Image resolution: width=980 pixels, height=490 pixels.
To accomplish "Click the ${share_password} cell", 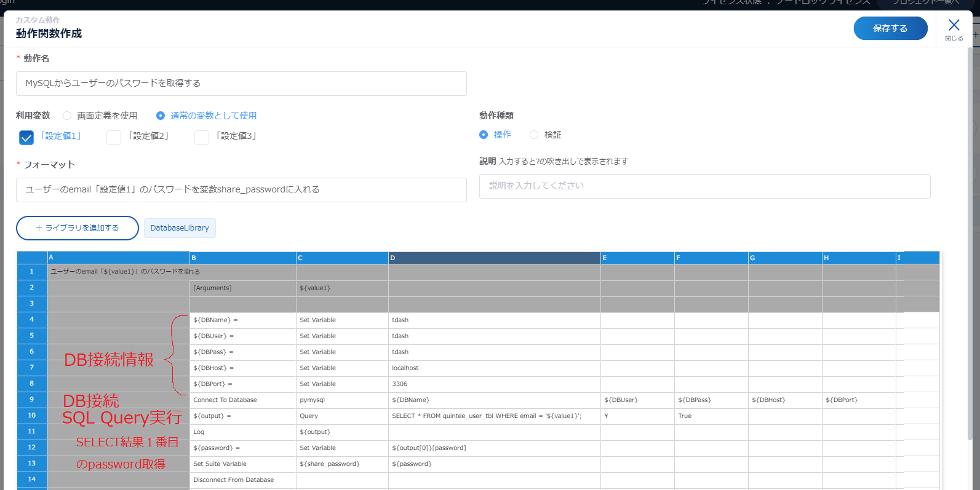I will [343, 464].
